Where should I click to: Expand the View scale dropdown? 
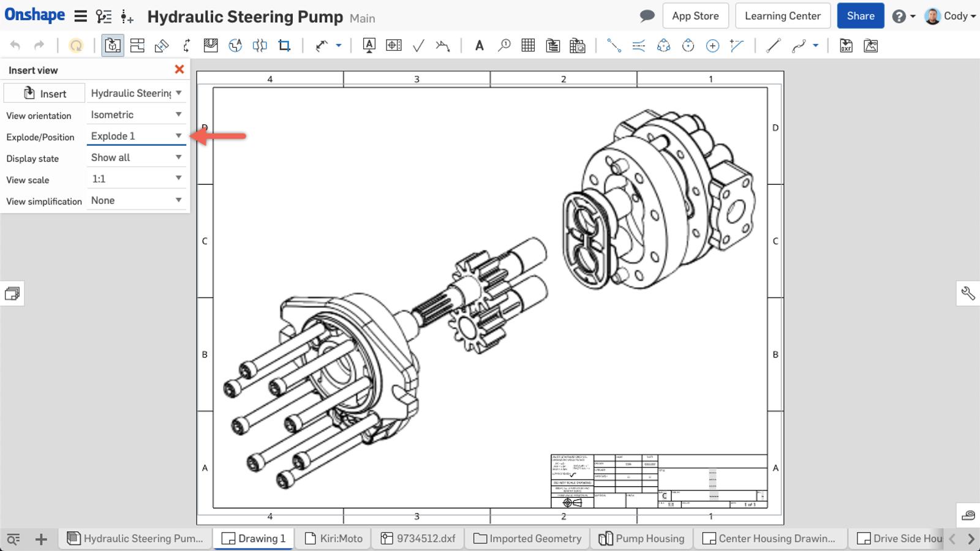(x=136, y=179)
